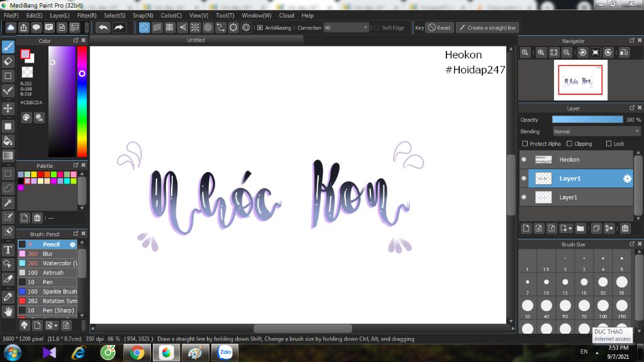Click Navigator zoom out icon
Screen dimensions: 644x362
click(x=567, y=53)
